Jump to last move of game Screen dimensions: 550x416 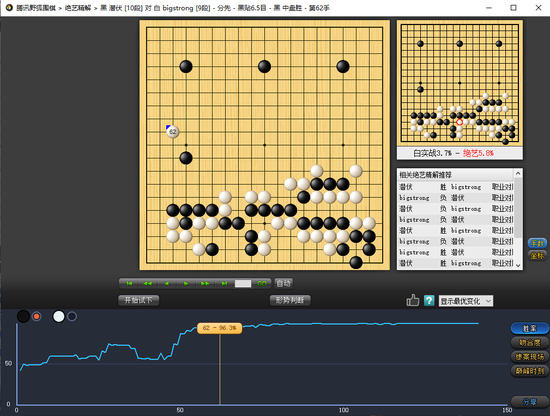pyautogui.click(x=224, y=283)
